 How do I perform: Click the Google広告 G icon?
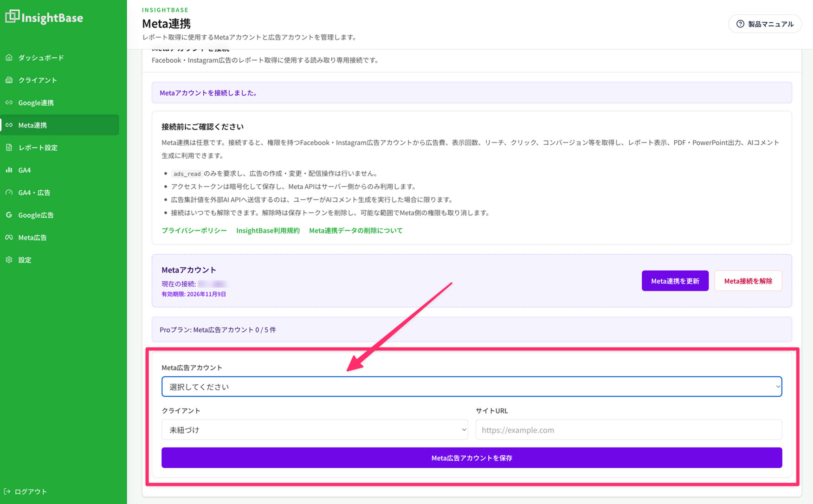click(9, 215)
